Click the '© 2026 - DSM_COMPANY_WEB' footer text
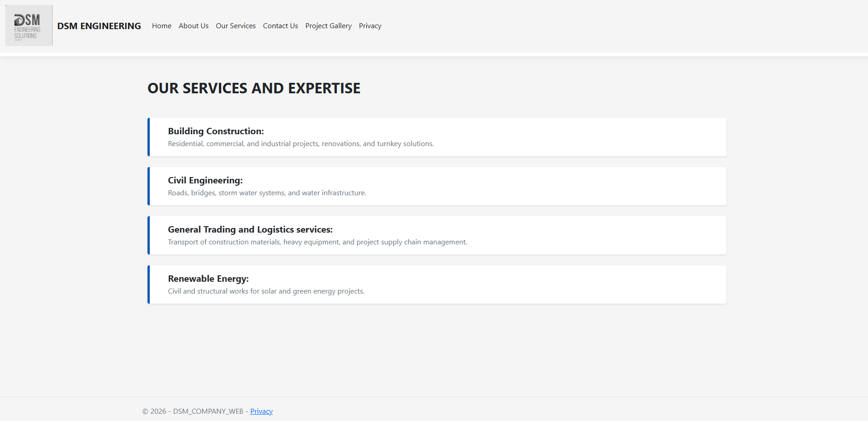The image size is (868, 421). tap(193, 411)
